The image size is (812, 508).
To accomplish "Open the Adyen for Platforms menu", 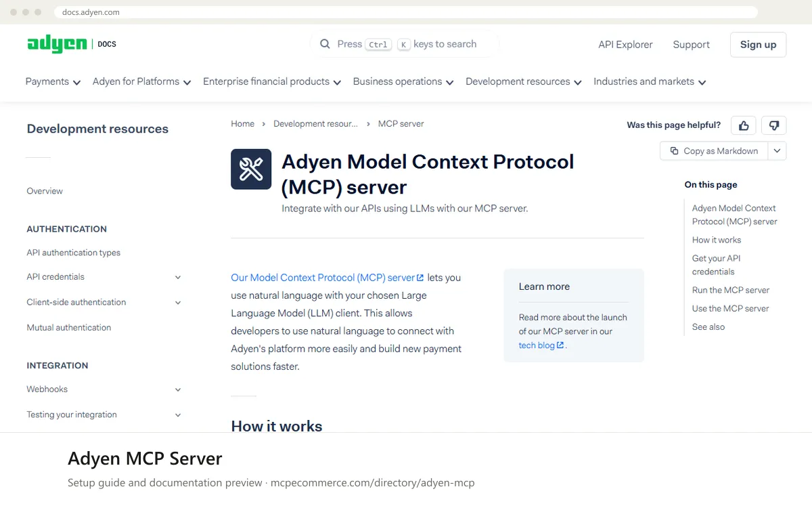I will click(141, 81).
